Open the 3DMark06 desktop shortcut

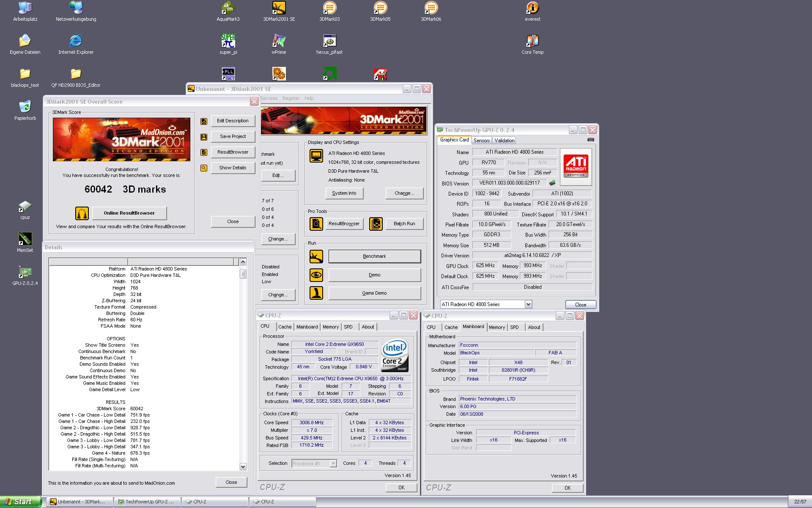click(431, 11)
